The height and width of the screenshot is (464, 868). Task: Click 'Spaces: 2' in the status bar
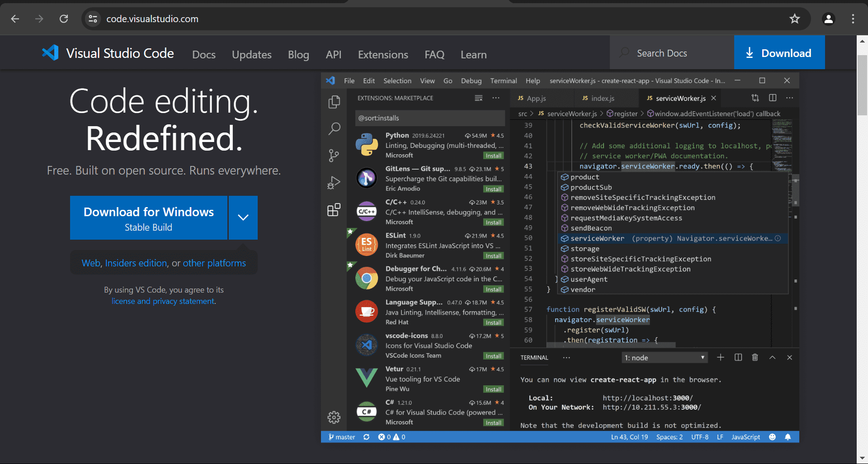670,437
